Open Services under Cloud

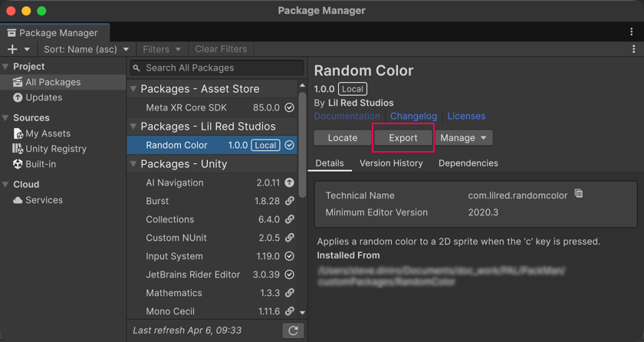point(63,200)
